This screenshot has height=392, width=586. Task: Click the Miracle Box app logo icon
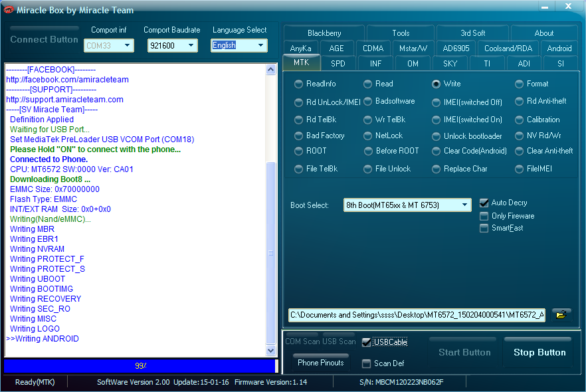8,10
